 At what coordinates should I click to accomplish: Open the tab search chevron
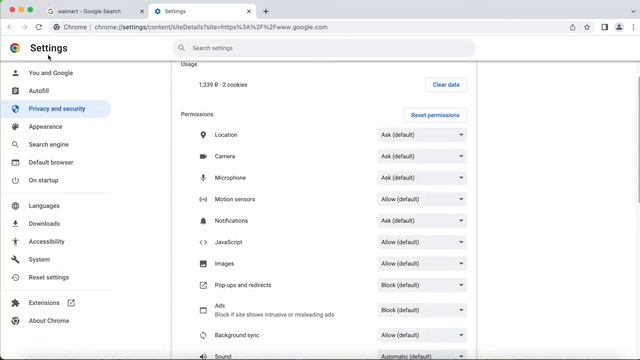tap(633, 11)
